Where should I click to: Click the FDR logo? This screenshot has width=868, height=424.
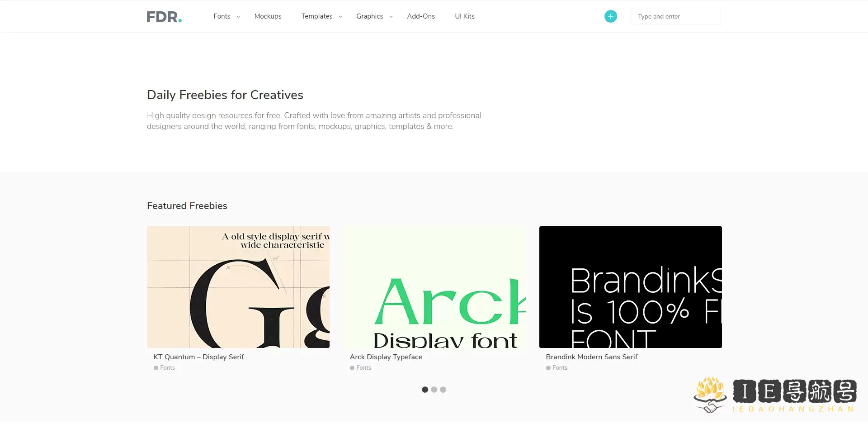pos(164,16)
